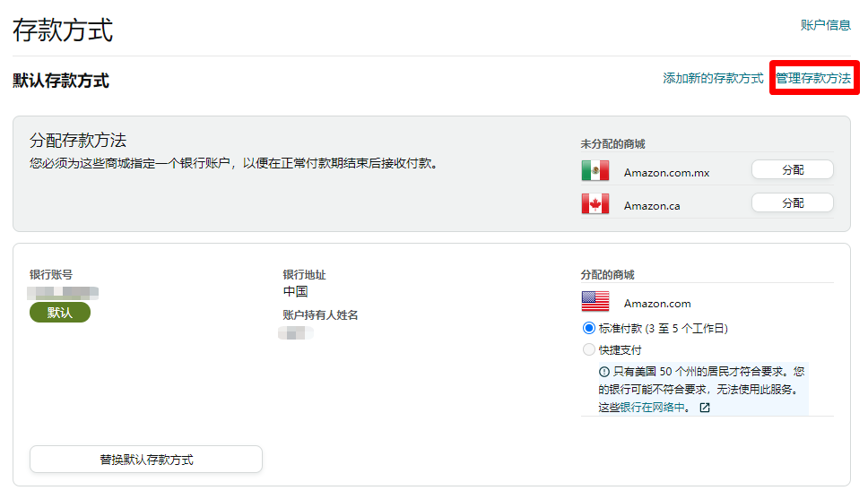This screenshot has width=868, height=499.
Task: Click the green 默认 badge
Action: 60,313
